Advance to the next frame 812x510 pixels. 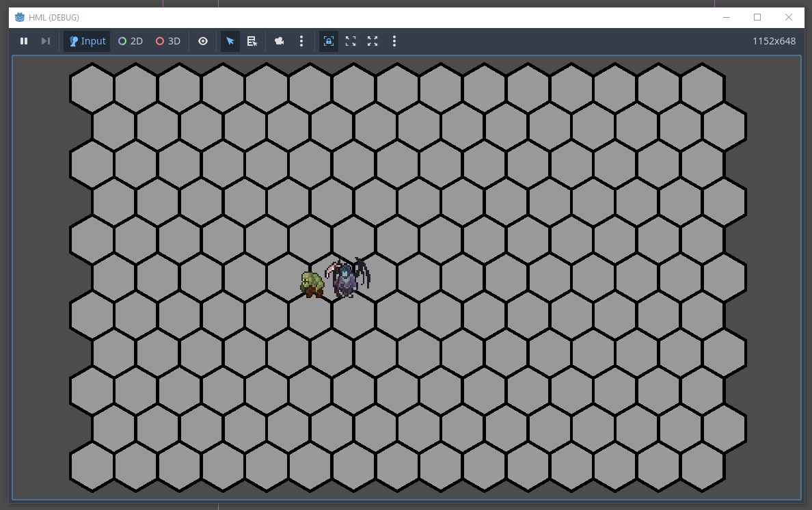(x=46, y=41)
